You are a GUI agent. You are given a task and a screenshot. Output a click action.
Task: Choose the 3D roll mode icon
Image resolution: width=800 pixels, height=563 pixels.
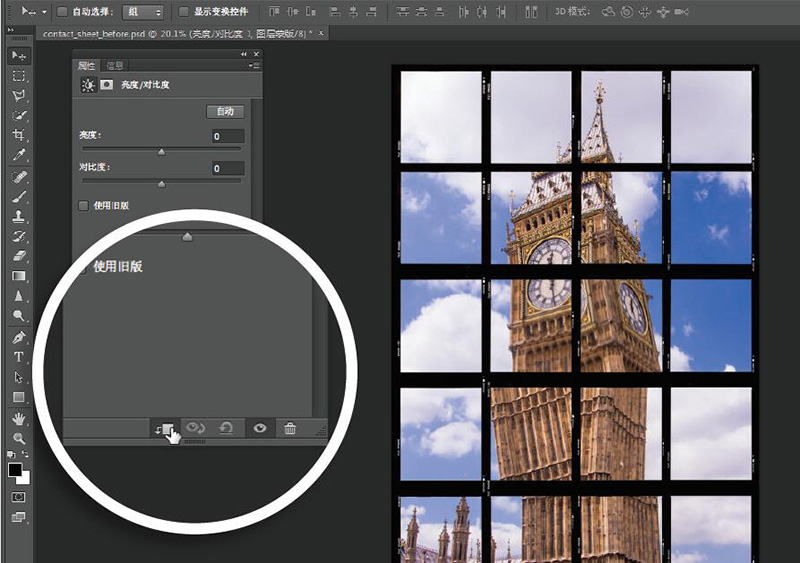[627, 11]
